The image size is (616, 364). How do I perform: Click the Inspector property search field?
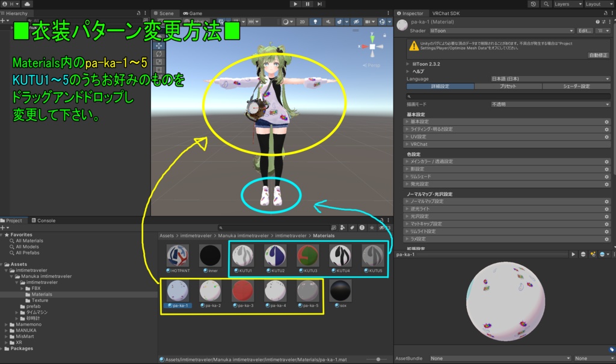pyautogui.click(x=508, y=96)
